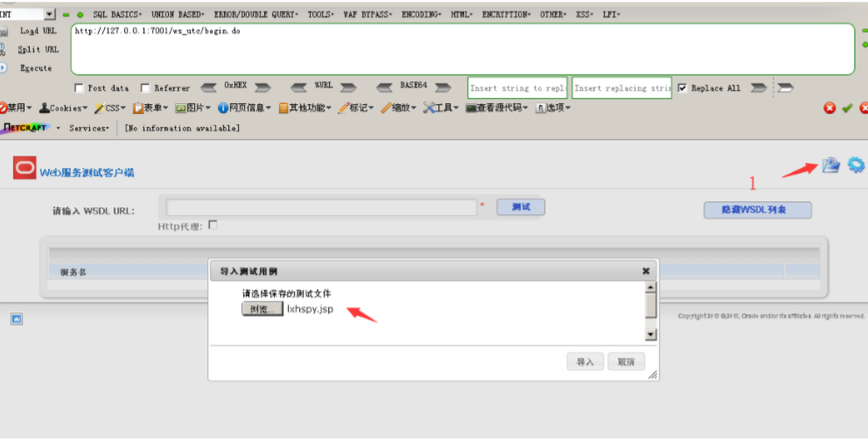
Task: Open the 选项 toolbar menu
Action: point(552,108)
